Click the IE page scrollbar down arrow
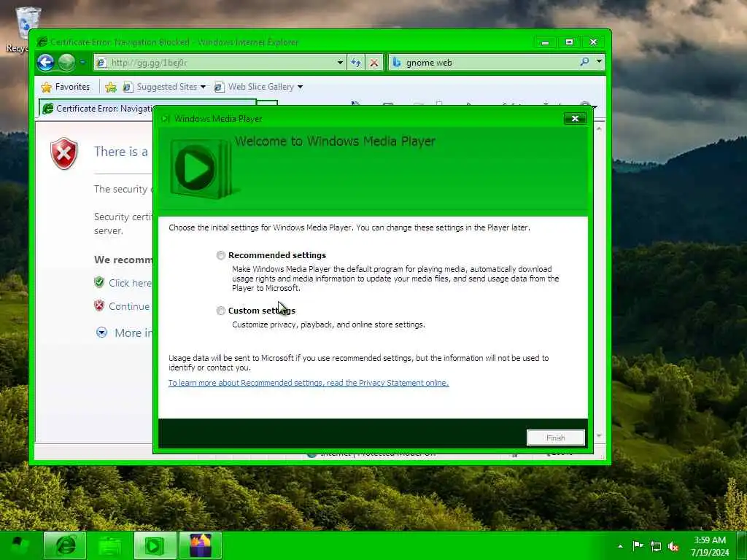The image size is (747, 560). point(599,436)
